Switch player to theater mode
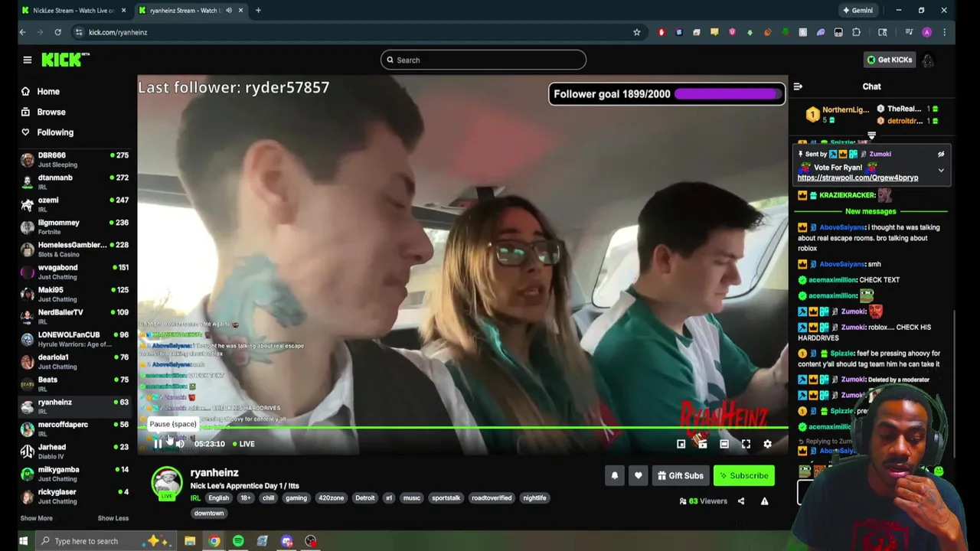This screenshot has width=980, height=551. click(x=724, y=444)
